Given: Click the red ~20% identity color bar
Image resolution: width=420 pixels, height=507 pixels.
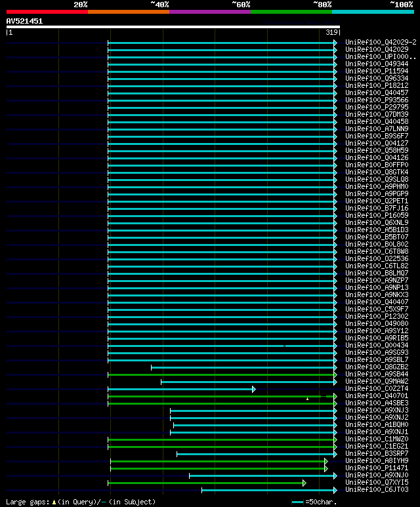Looking at the screenshot, I should [x=47, y=12].
